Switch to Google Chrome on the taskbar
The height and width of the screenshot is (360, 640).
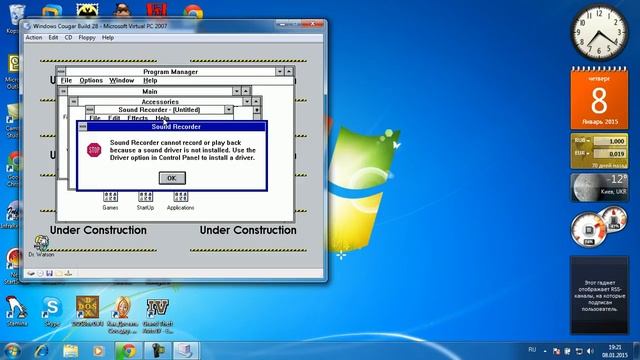128,351
